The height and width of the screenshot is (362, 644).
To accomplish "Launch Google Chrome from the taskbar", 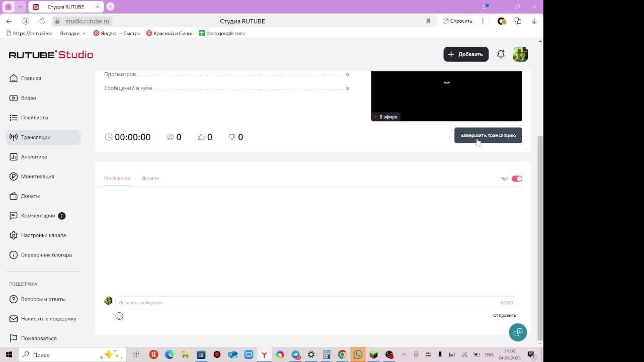I will pyautogui.click(x=342, y=354).
